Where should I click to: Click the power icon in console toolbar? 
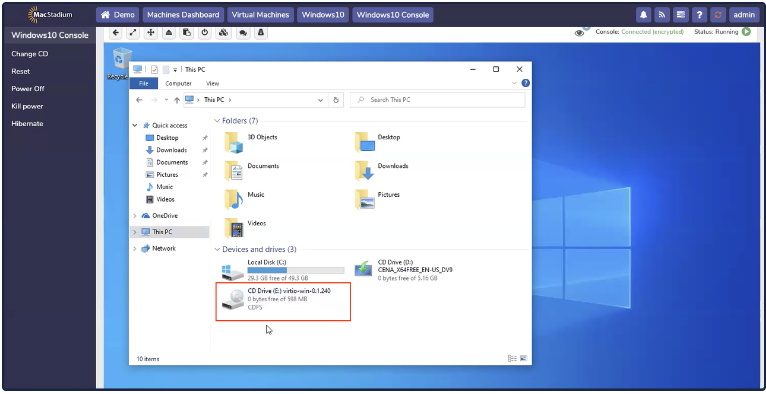[205, 33]
